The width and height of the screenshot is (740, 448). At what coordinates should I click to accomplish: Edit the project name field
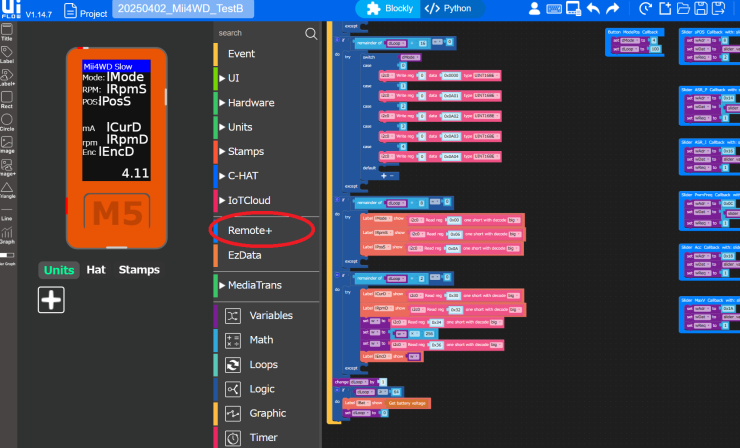tap(183, 8)
